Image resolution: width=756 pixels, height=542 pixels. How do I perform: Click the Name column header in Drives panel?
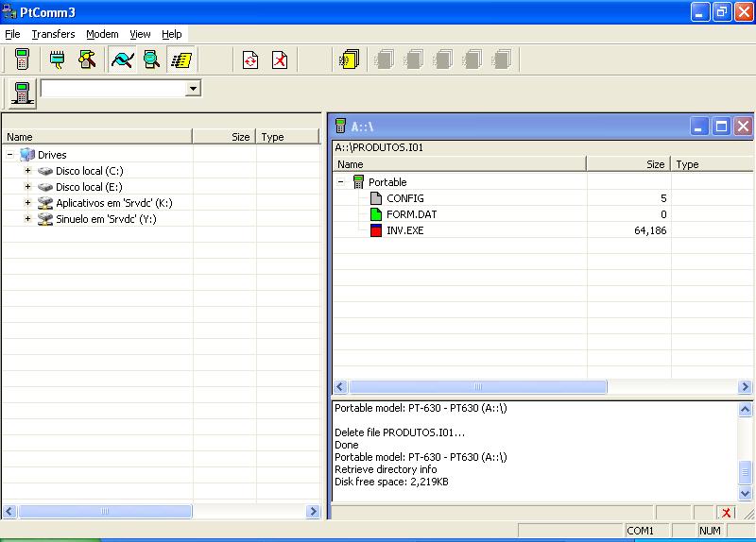97,137
